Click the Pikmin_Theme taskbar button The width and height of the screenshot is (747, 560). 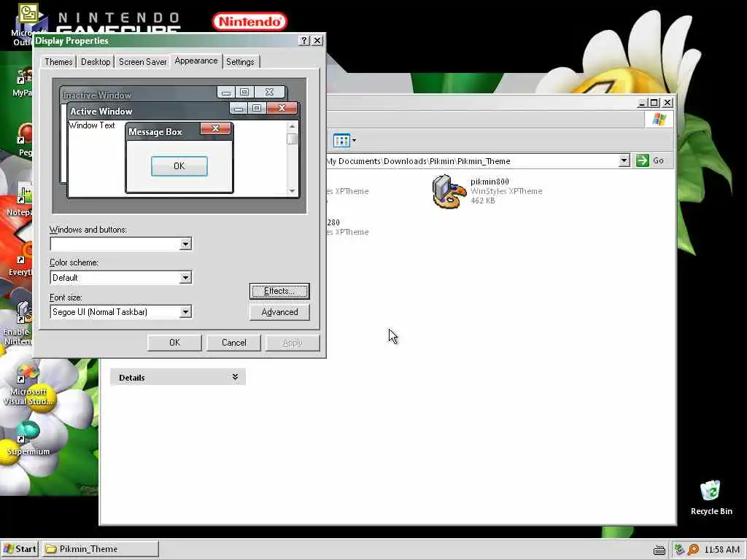click(x=100, y=549)
